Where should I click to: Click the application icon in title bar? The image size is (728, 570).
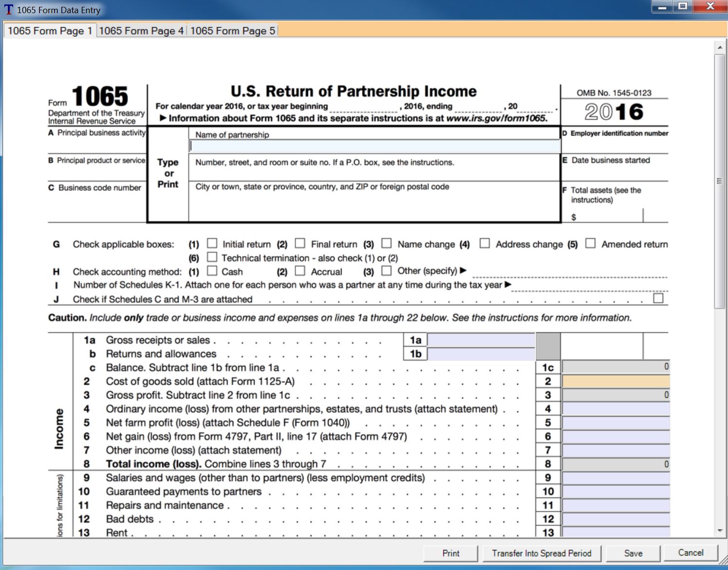point(9,9)
